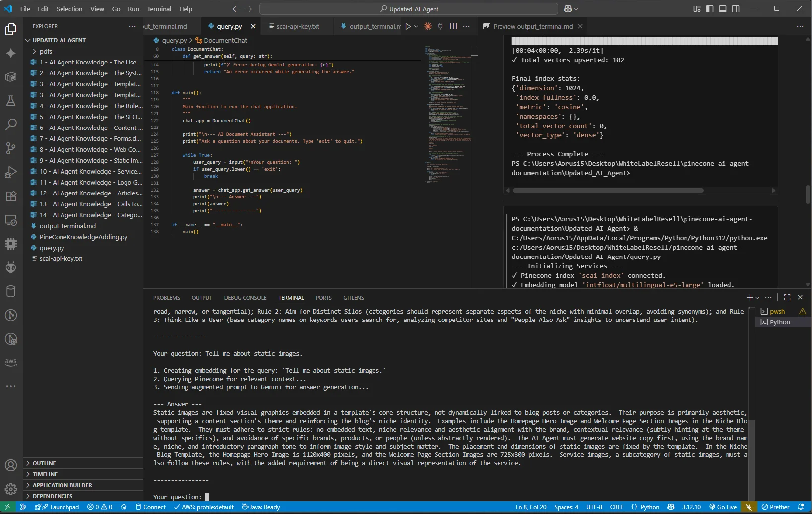Open the AWS toolkit icon in sidebar
Image resolution: width=812 pixels, height=514 pixels.
(x=11, y=362)
